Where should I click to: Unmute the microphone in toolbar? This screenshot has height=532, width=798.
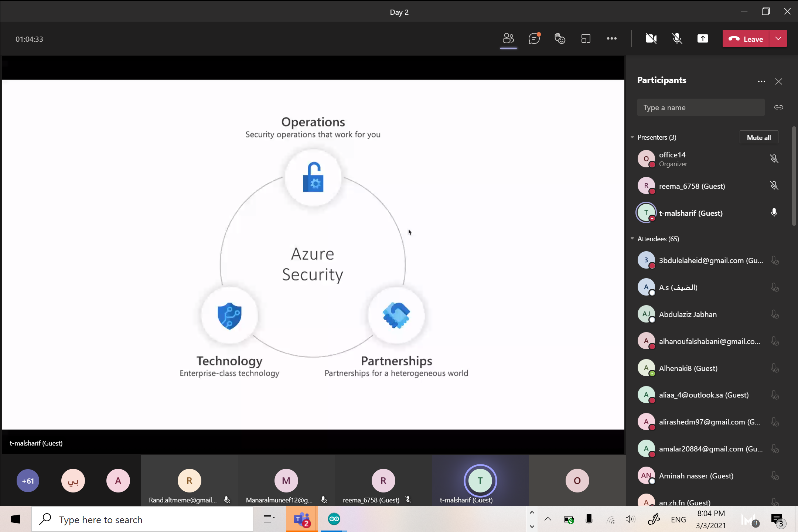[x=677, y=38]
